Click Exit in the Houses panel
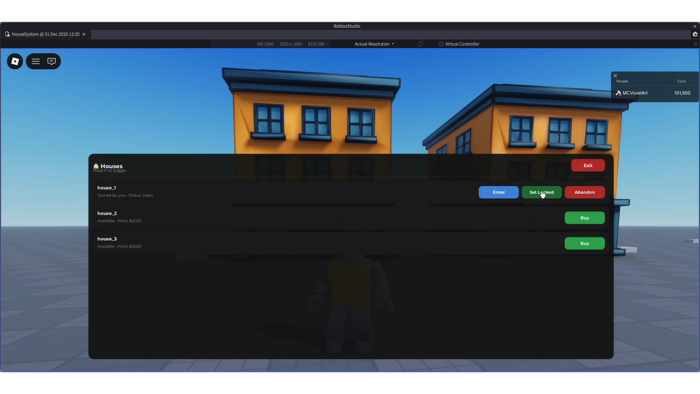This screenshot has width=700, height=394. tap(588, 166)
